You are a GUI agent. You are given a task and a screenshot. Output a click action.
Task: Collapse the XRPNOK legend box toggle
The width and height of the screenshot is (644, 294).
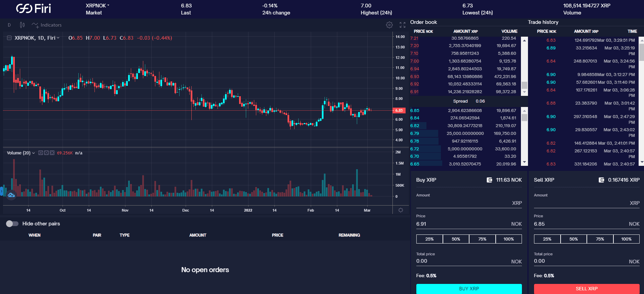click(x=9, y=38)
